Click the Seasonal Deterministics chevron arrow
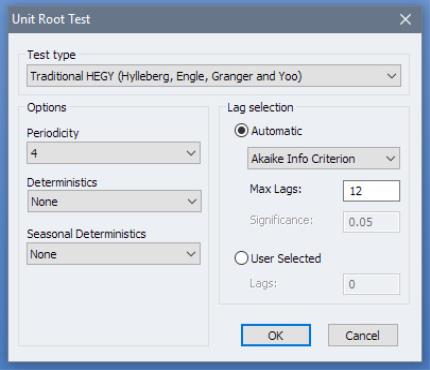This screenshot has height=370, width=430. pyautogui.click(x=191, y=254)
